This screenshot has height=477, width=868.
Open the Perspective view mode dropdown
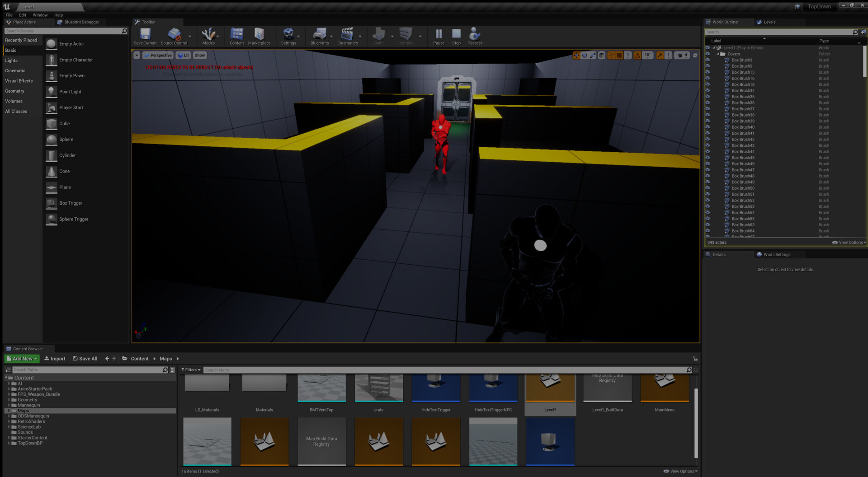(158, 55)
